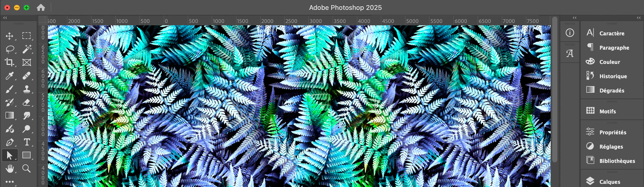Close the Photoshop window with red button
644x187 pixels.
coord(7,8)
